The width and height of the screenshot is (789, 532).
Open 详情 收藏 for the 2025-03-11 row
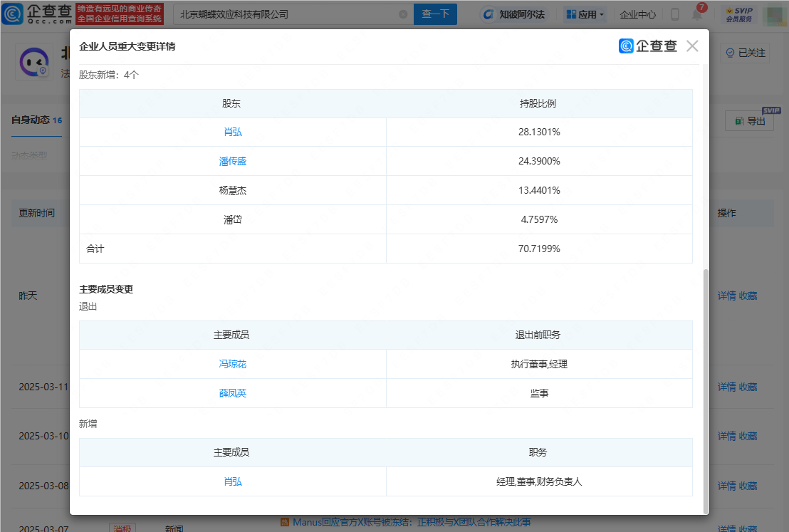737,387
